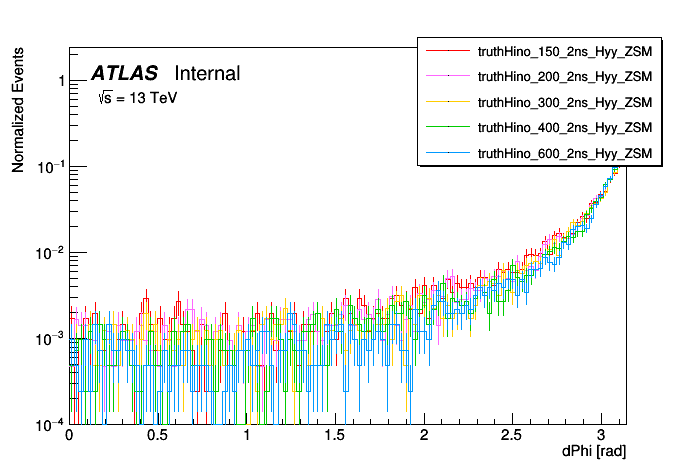Click the √s = 13 TeV annotation
Viewport: 696px width, 472px height.
pos(137,100)
